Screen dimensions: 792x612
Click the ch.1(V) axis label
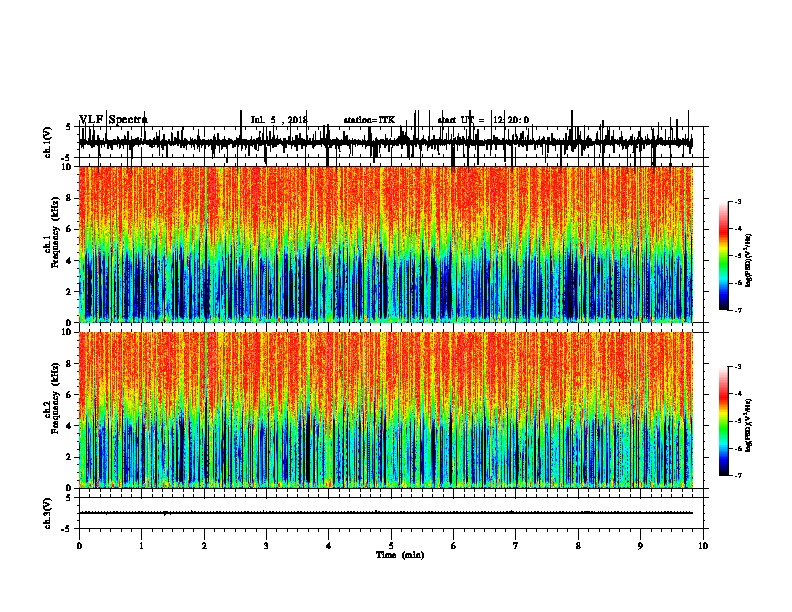pyautogui.click(x=48, y=142)
